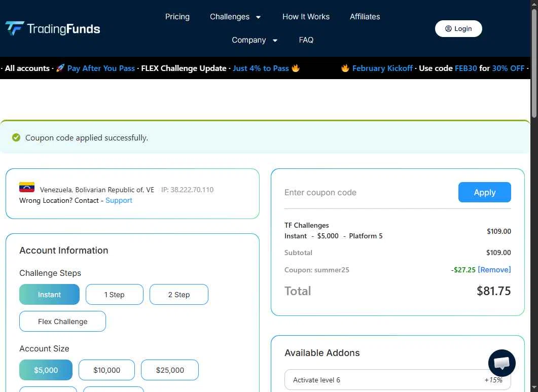This screenshot has width=538, height=392.
Task: Select the Instant challenge step
Action: (49, 295)
